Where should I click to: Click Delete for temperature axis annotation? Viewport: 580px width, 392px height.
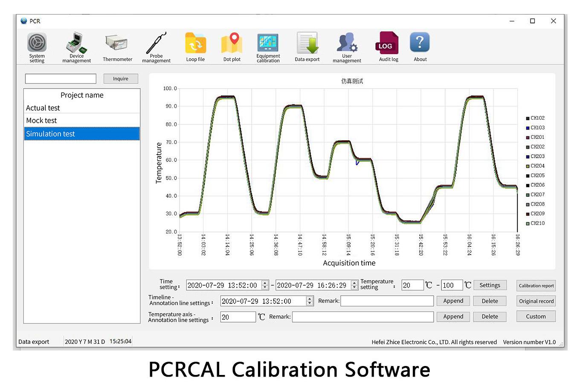pyautogui.click(x=490, y=317)
